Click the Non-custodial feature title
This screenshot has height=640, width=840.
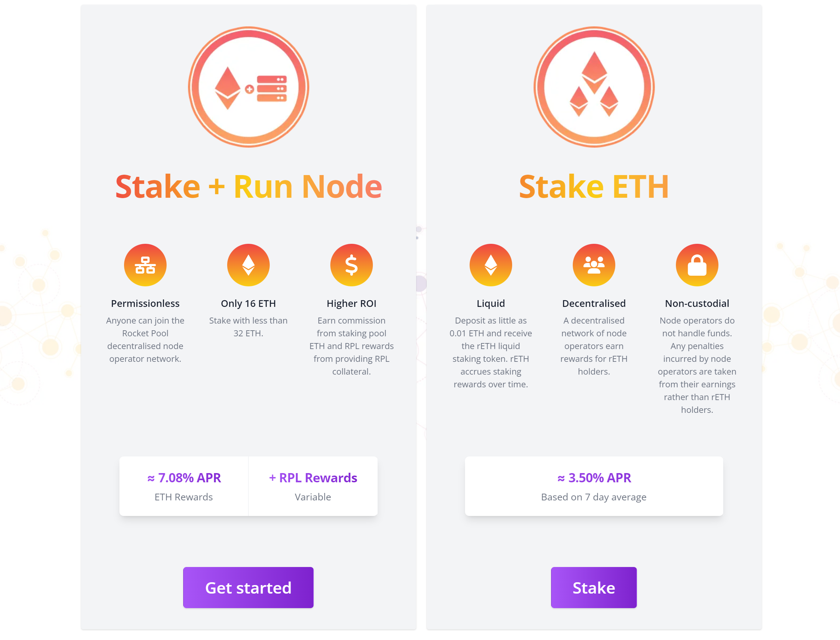697,303
